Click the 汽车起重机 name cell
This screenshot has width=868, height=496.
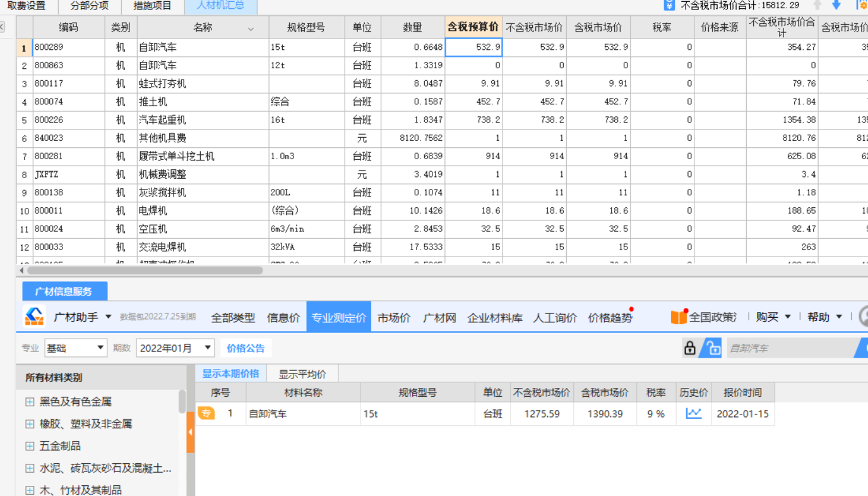click(203, 120)
